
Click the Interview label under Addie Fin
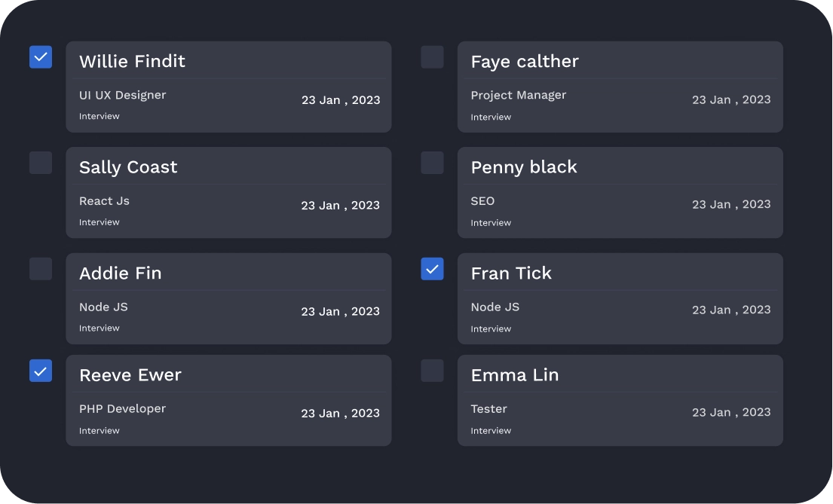(x=100, y=328)
